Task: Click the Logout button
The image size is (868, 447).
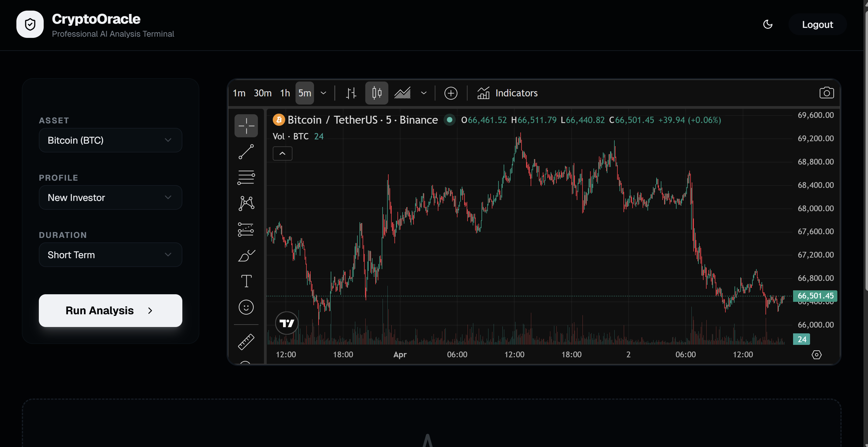Action: [817, 25]
